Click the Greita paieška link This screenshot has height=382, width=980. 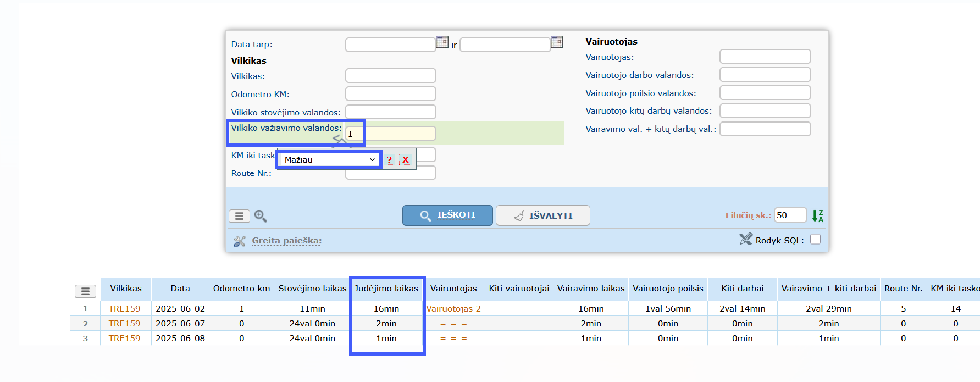coord(287,241)
